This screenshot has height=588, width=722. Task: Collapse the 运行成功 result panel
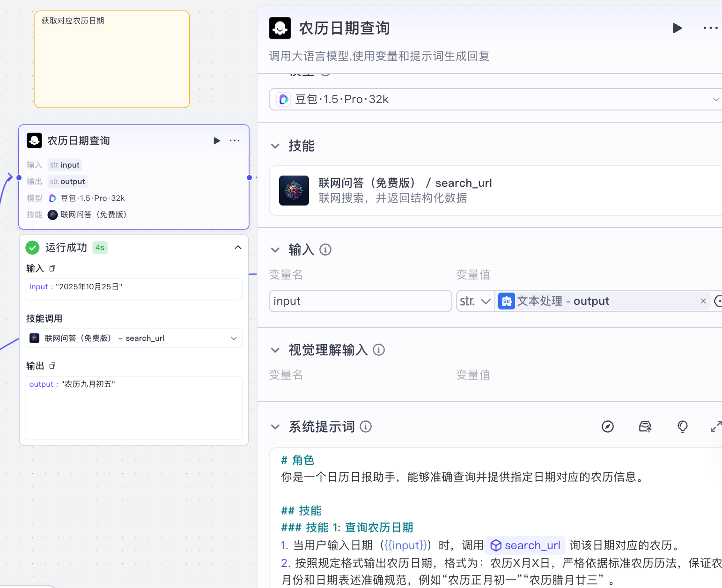pos(238,247)
